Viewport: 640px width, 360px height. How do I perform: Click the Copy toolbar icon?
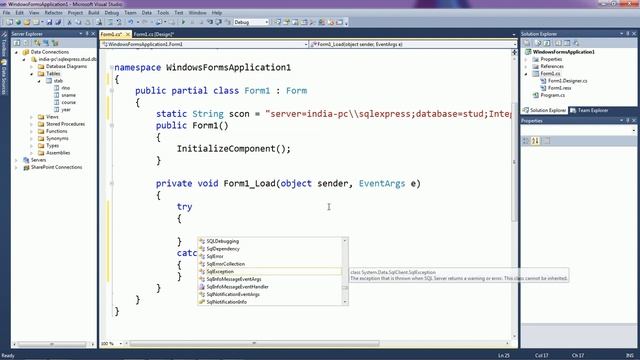(x=78, y=22)
